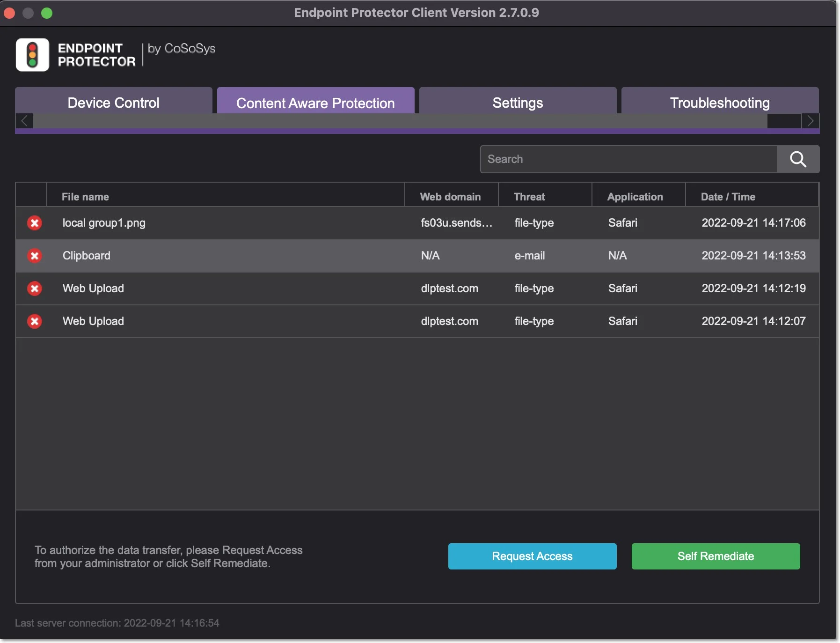The image size is (840, 643).
Task: Click the Self Remediate button
Action: tap(716, 556)
